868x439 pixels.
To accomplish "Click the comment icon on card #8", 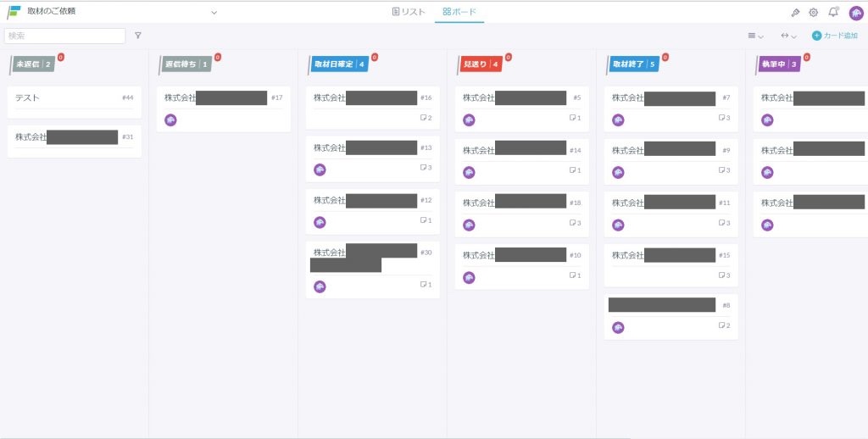I will click(x=722, y=325).
